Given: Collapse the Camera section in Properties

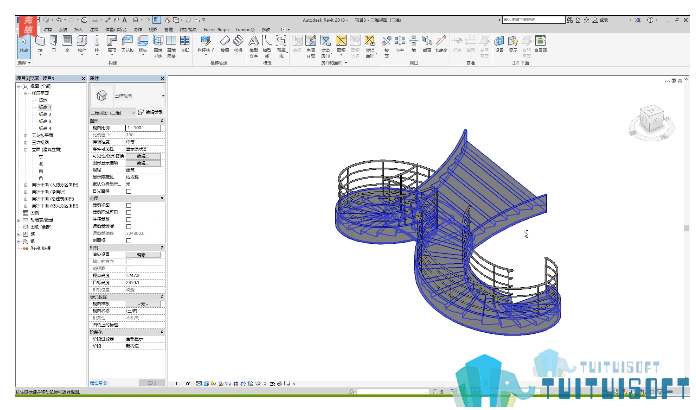Looking at the screenshot, I should click(x=162, y=248).
